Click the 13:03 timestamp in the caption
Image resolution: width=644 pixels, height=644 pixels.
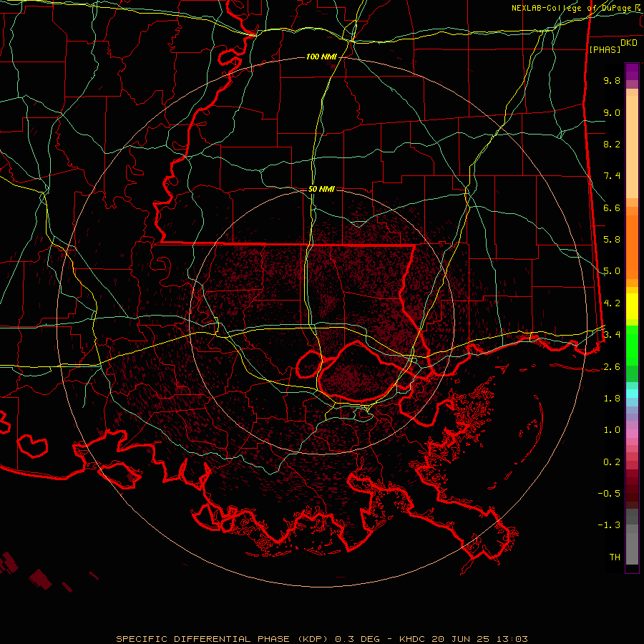512,639
